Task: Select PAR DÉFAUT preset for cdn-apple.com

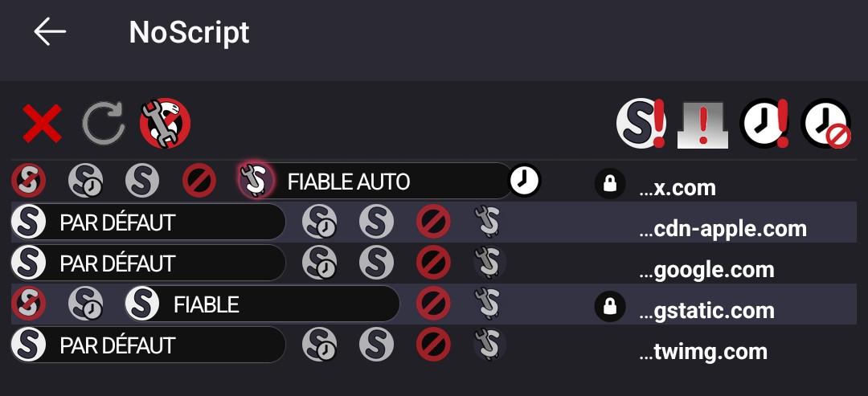Action: (117, 222)
